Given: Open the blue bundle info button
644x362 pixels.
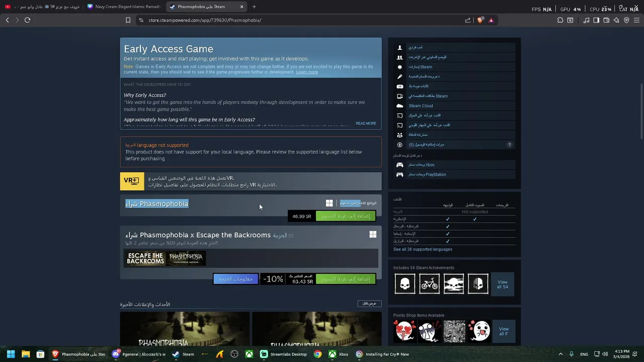Looking at the screenshot, I should [x=235, y=279].
